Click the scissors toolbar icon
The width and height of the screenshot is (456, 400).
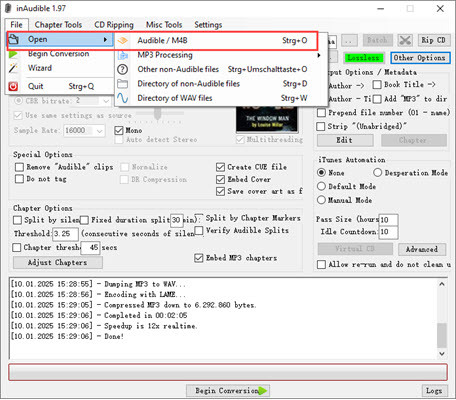405,41
